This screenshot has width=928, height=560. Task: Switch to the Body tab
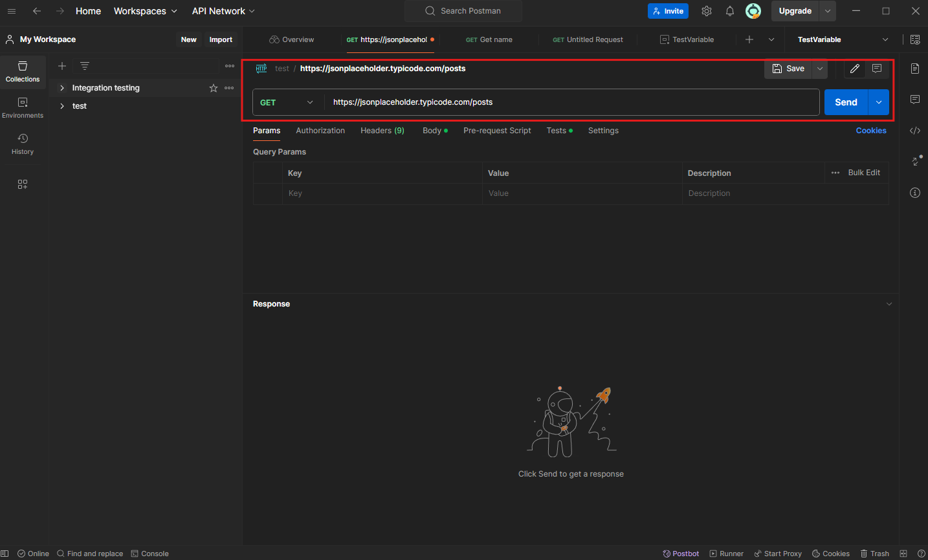point(435,131)
